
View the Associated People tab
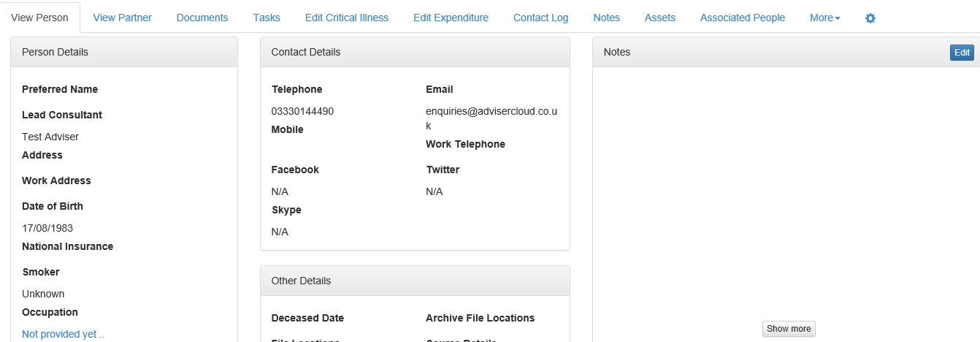742,18
